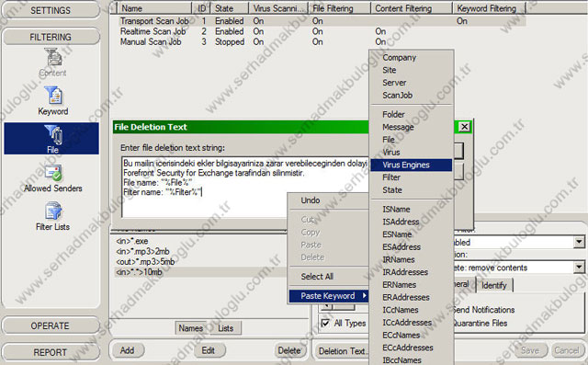The width and height of the screenshot is (588, 365).
Task: Select the File filtering icon
Action: 51,139
